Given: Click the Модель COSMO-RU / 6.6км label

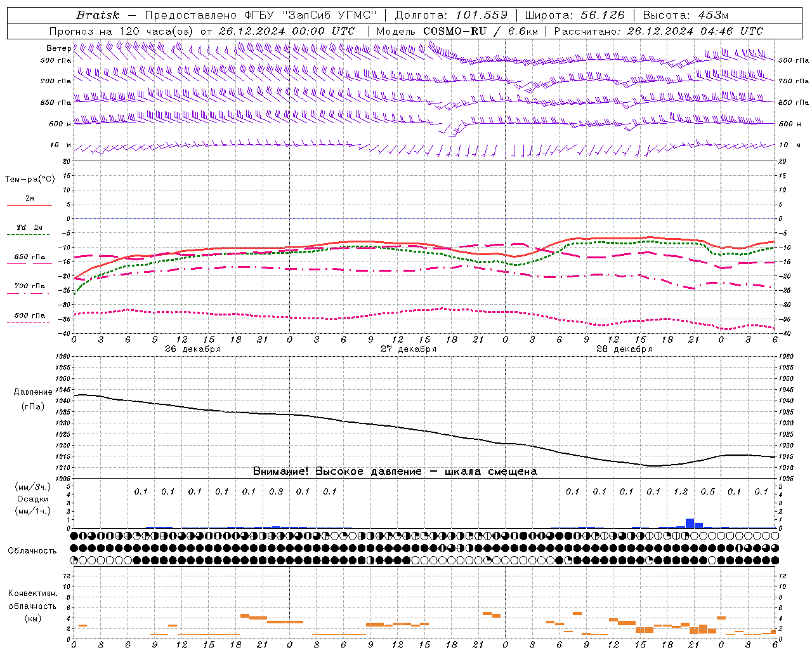Looking at the screenshot, I should [457, 31].
